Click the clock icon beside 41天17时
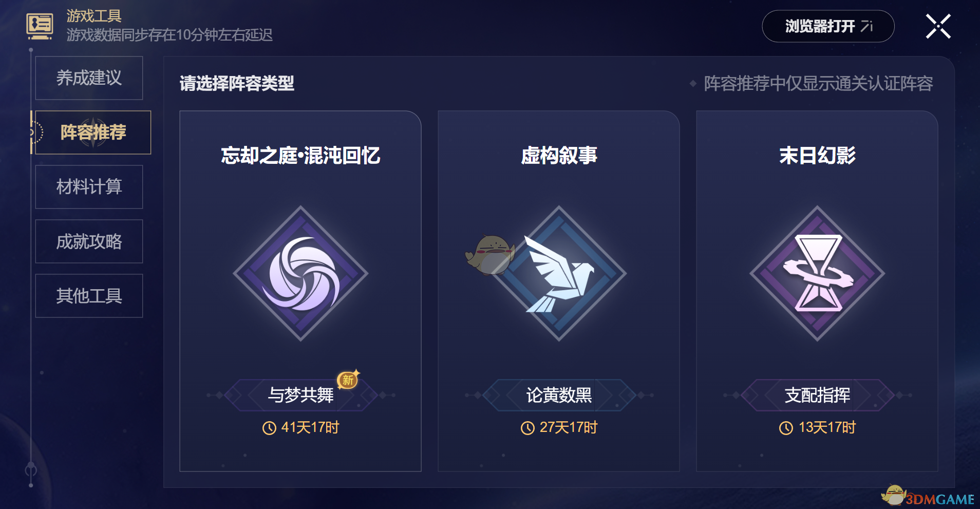The height and width of the screenshot is (509, 980). click(269, 428)
